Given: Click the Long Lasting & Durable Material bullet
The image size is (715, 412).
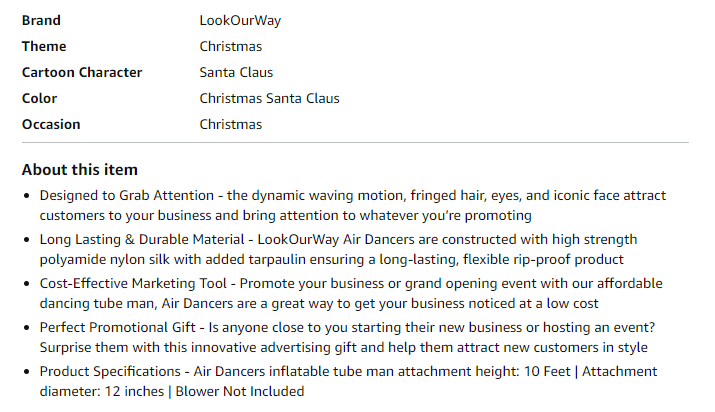Looking at the screenshot, I should 338,249.
